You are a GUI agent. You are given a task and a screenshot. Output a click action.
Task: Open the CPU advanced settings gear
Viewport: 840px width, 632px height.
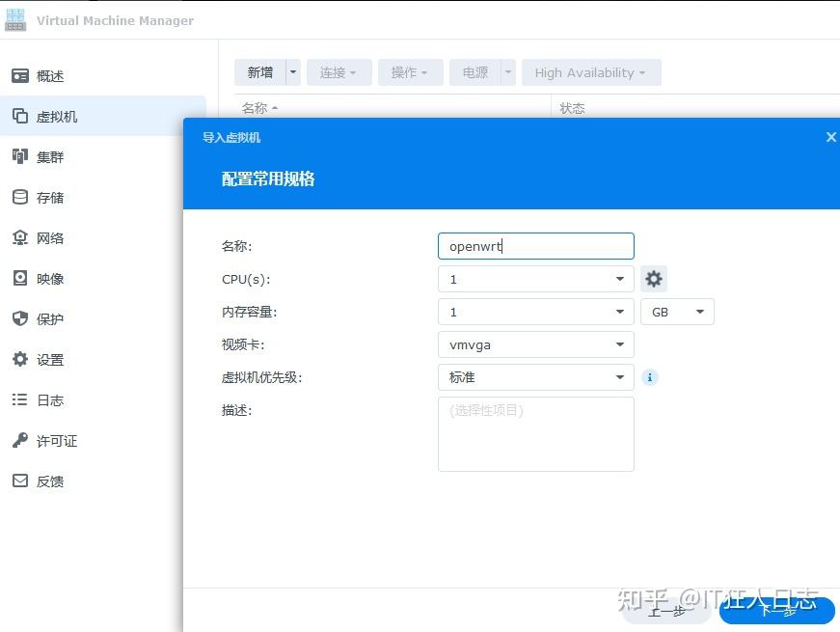654,279
